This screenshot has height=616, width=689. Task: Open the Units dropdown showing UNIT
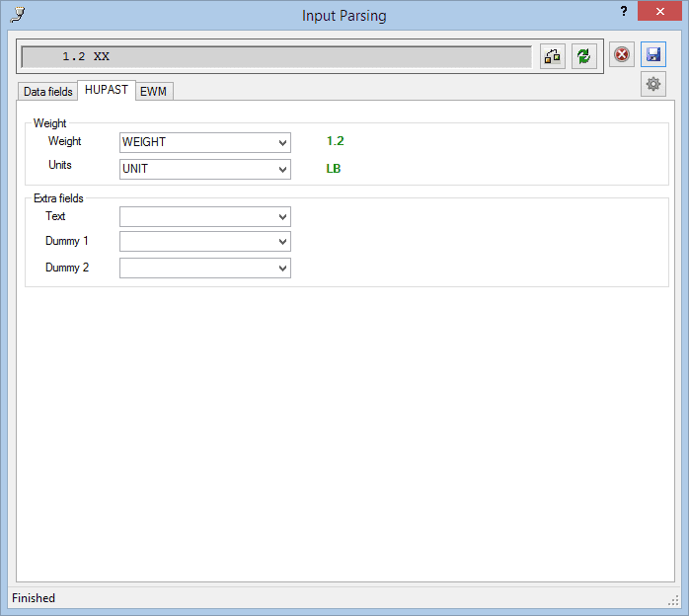pos(205,169)
